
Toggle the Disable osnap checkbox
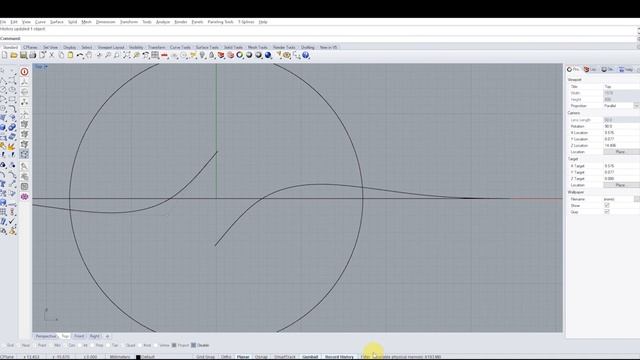(193, 345)
